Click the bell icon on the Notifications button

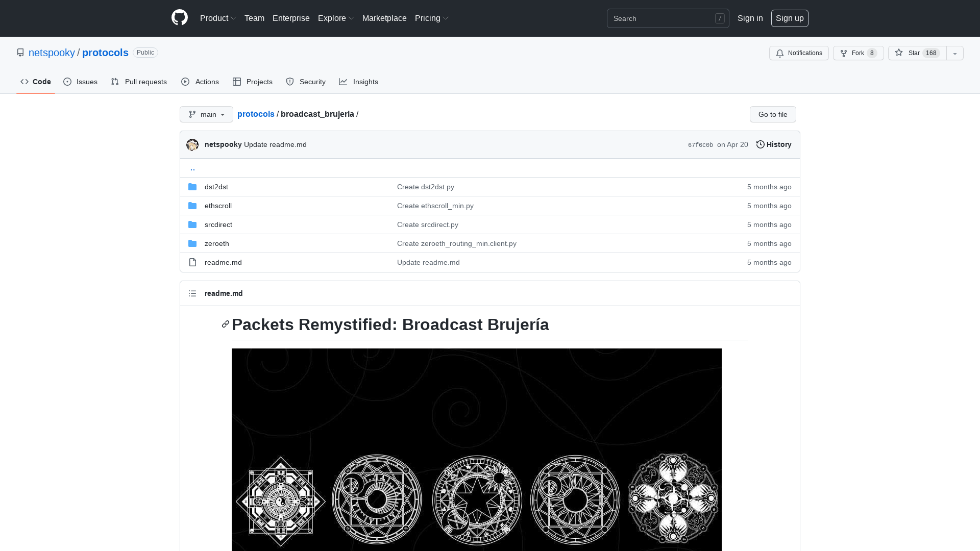(780, 53)
